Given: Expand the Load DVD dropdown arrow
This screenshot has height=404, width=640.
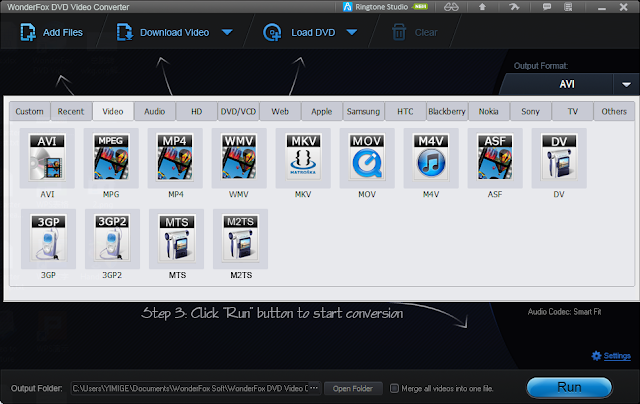Looking at the screenshot, I should click(x=352, y=32).
